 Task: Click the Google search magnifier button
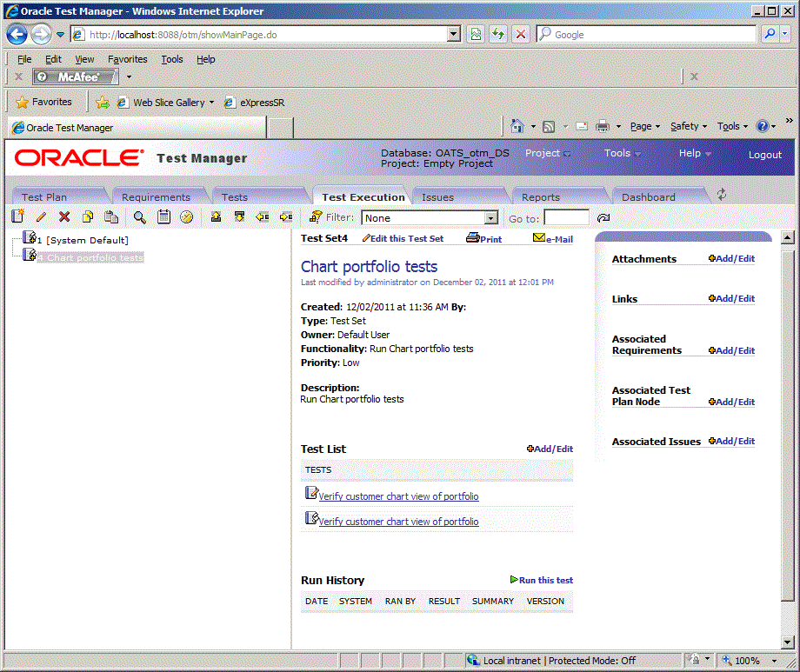[770, 34]
